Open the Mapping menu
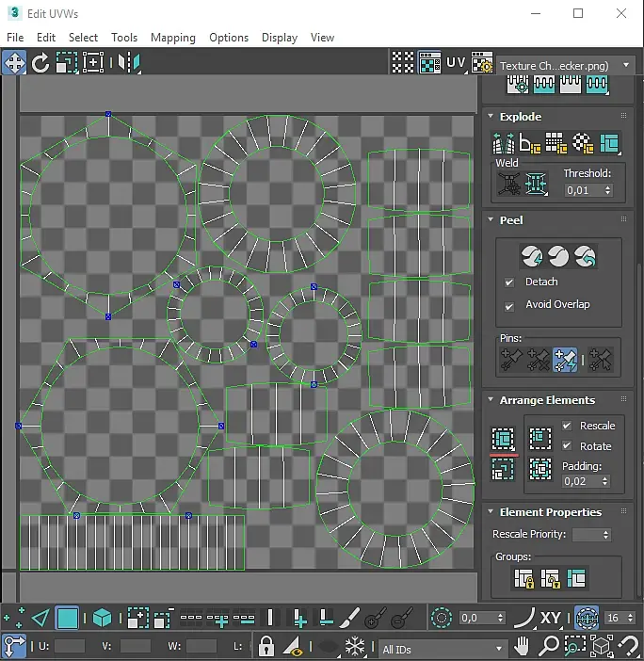This screenshot has width=644, height=661. (x=173, y=38)
